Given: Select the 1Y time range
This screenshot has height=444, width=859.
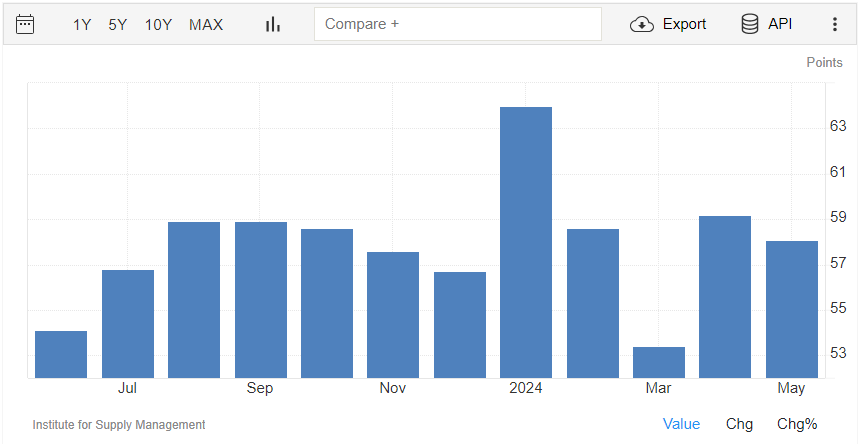Looking at the screenshot, I should point(82,25).
